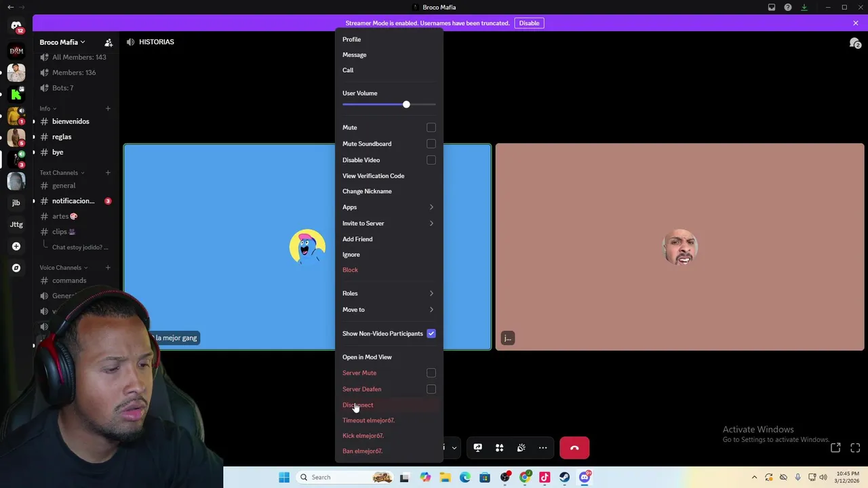Expand Invite to Server submenu
868x488 pixels.
[389, 224]
